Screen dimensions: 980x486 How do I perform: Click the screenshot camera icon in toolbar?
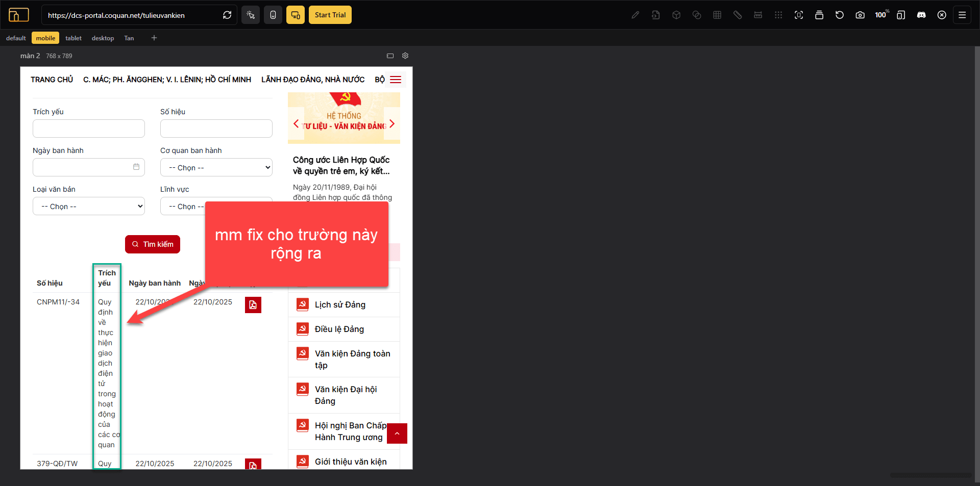(x=860, y=15)
